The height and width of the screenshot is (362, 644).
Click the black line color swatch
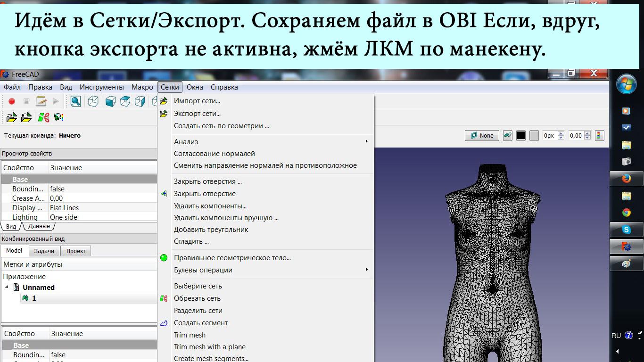[520, 136]
